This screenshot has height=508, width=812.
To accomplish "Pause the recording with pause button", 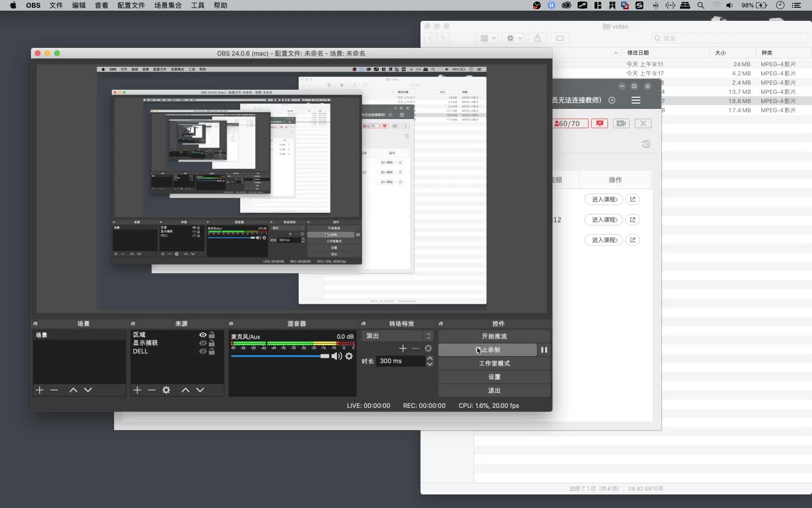I will (x=544, y=350).
